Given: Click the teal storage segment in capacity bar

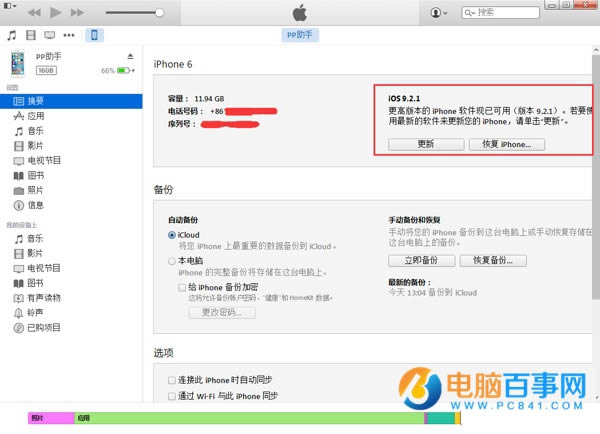Looking at the screenshot, I should [x=441, y=418].
